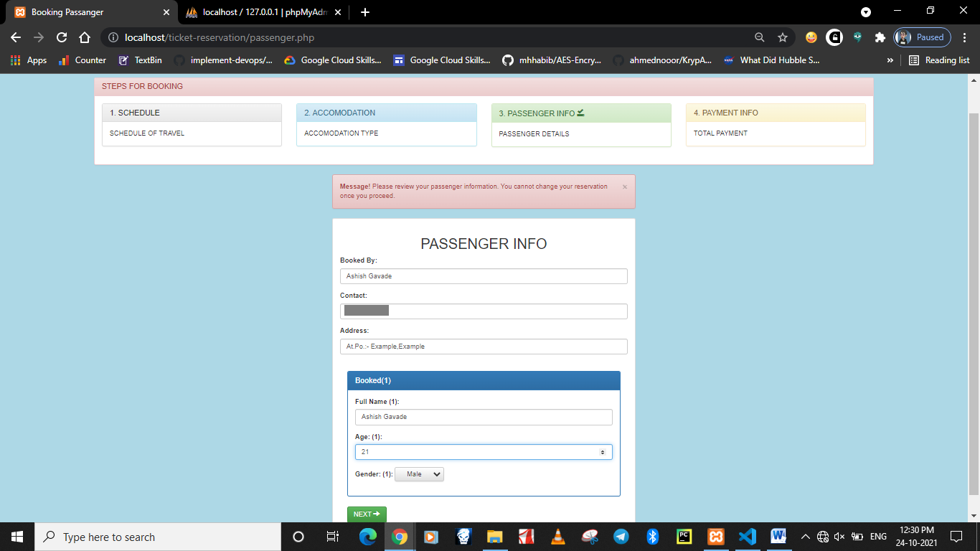Click the teal eye extension icon
The image size is (980, 551).
point(857,37)
